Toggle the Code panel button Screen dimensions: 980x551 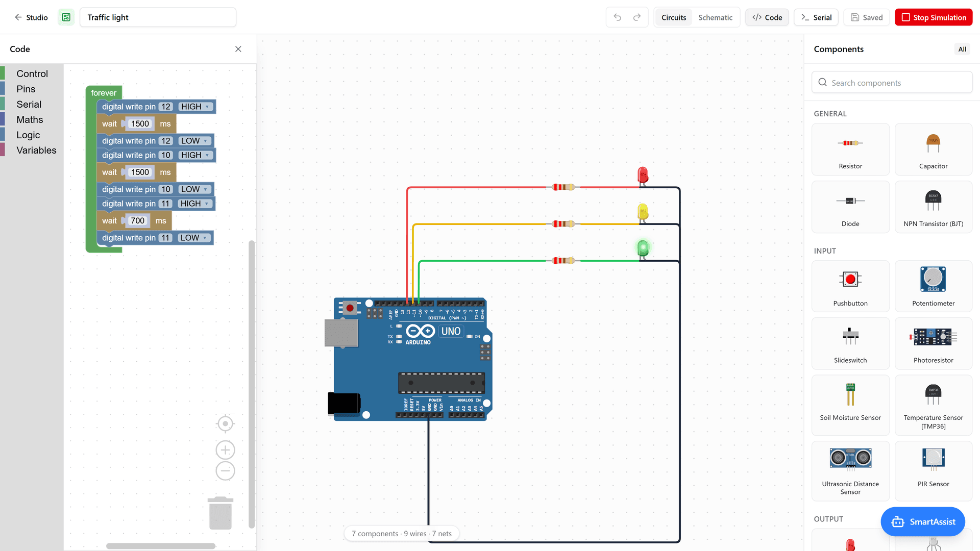coord(767,17)
